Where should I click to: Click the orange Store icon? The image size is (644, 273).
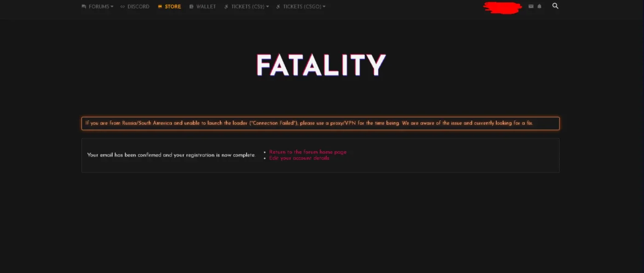click(160, 7)
